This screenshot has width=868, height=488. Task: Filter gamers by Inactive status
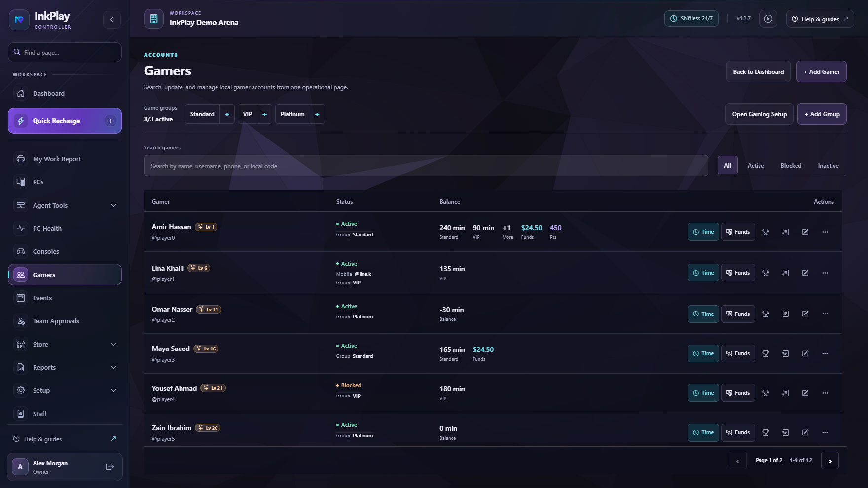coord(829,166)
